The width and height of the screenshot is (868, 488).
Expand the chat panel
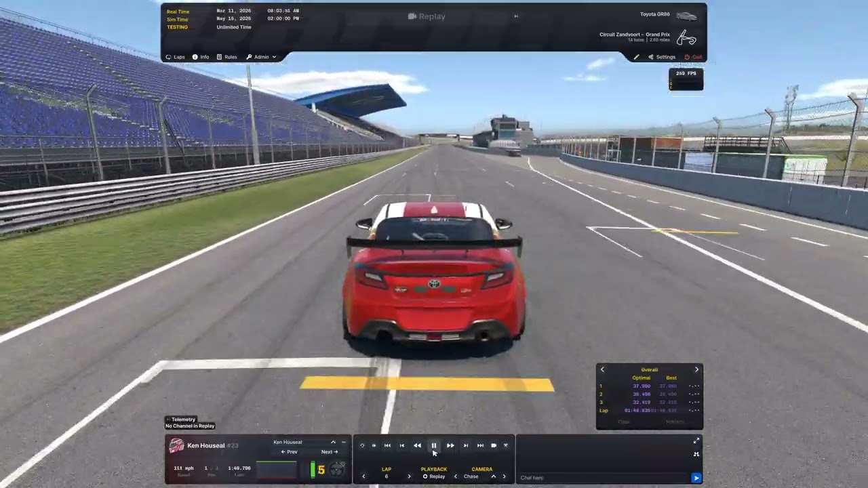696,441
